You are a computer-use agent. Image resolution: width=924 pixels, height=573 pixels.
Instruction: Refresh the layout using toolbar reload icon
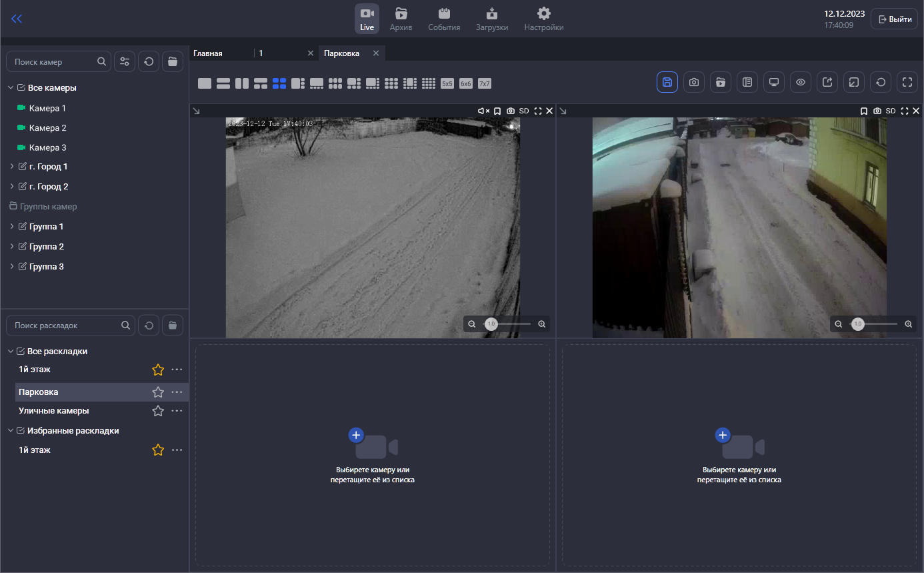tap(881, 82)
